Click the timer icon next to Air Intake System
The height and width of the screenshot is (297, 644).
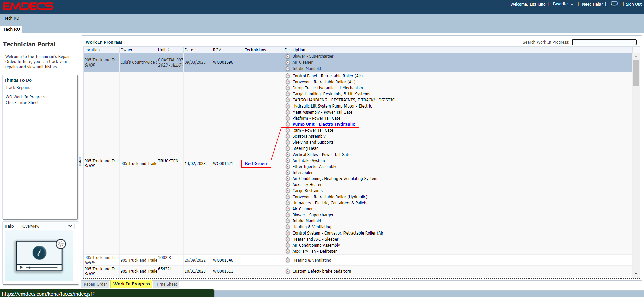click(x=288, y=160)
